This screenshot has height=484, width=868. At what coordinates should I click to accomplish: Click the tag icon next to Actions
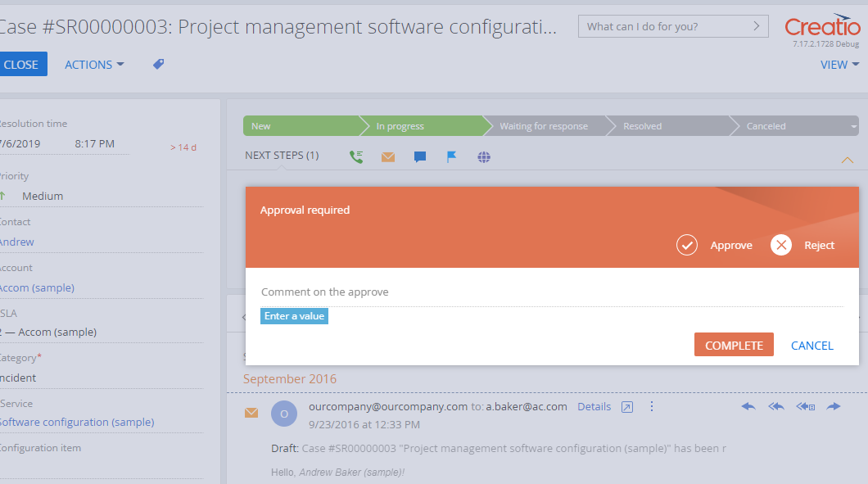(158, 64)
